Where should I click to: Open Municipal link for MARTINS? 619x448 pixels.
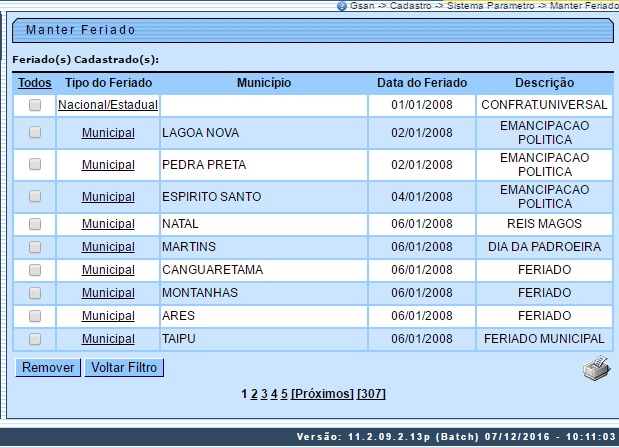(x=108, y=247)
